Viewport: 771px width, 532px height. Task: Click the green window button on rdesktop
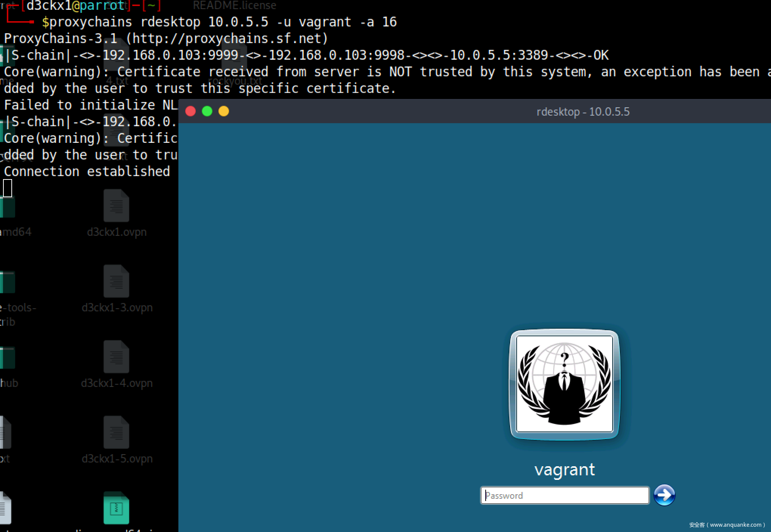pyautogui.click(x=207, y=111)
